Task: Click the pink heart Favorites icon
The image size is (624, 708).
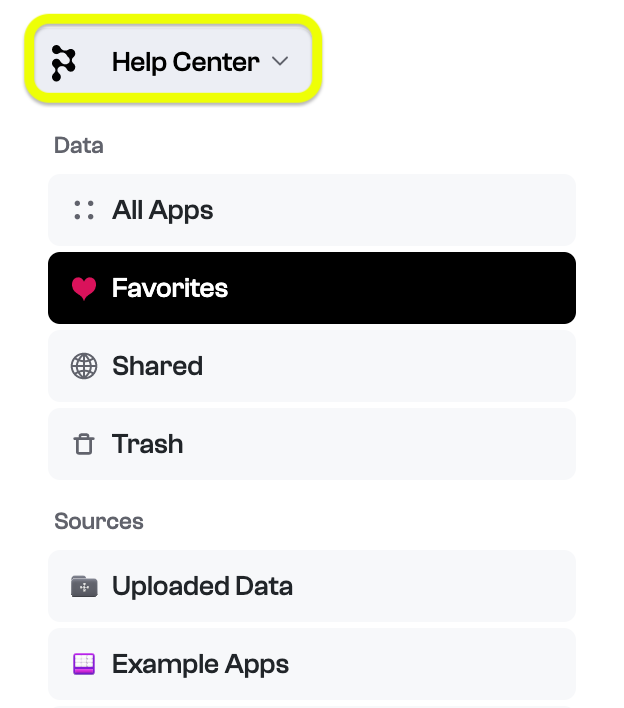Action: 84,288
